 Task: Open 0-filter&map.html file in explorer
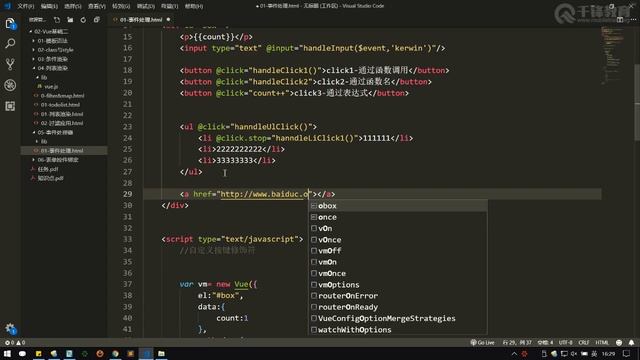[62, 96]
